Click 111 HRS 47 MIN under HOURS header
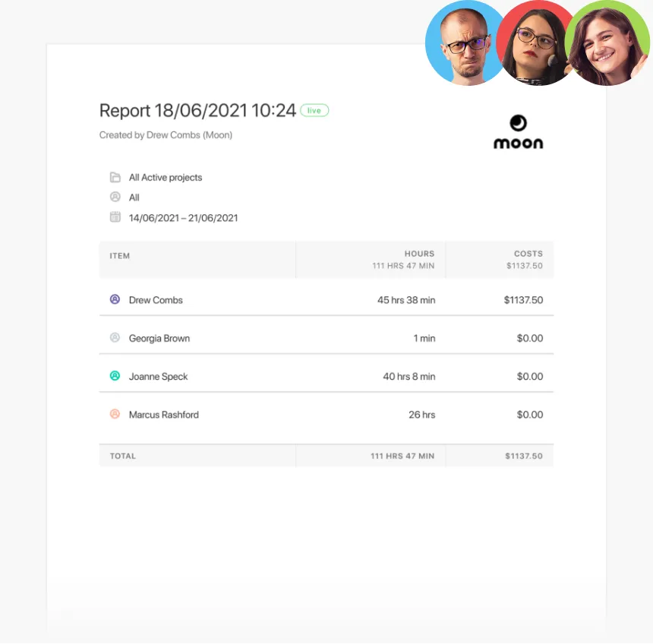 [x=403, y=266]
